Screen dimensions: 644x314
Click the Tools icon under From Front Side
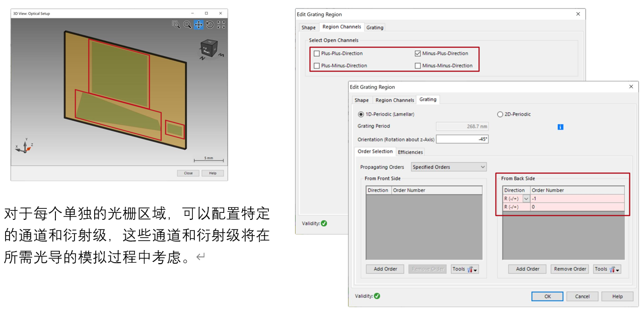pyautogui.click(x=465, y=269)
